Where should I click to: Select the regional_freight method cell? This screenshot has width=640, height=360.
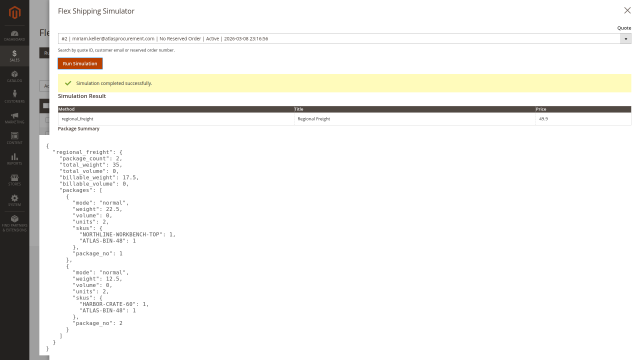(x=176, y=119)
